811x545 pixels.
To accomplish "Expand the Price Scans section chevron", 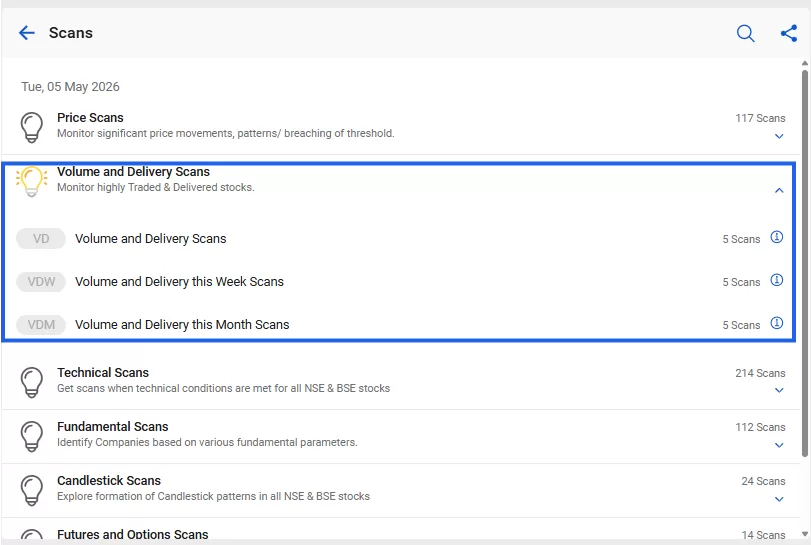I will tap(779, 137).
